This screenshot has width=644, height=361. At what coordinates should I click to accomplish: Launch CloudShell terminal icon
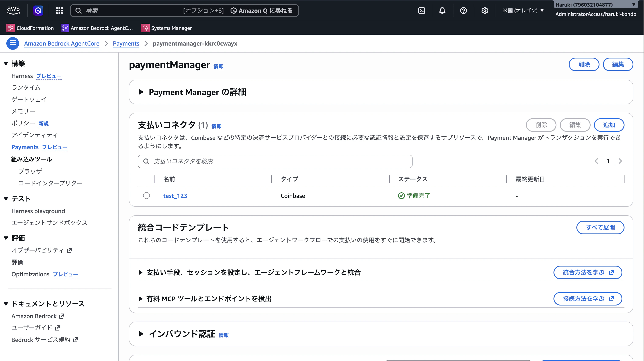421,11
